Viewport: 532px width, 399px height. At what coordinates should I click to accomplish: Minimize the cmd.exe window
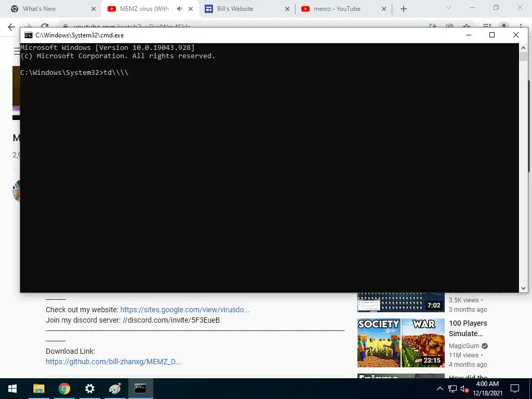tap(469, 35)
